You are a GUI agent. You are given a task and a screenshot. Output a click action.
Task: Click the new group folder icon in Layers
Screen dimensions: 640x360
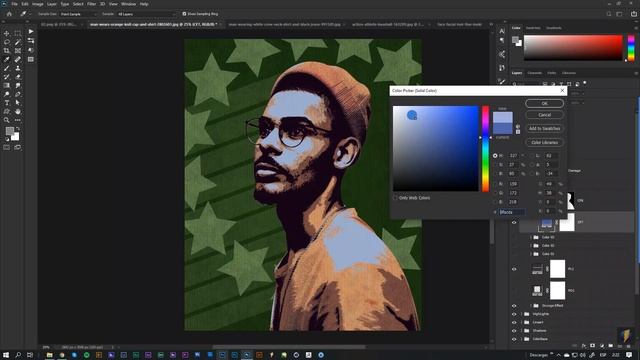pyautogui.click(x=611, y=346)
